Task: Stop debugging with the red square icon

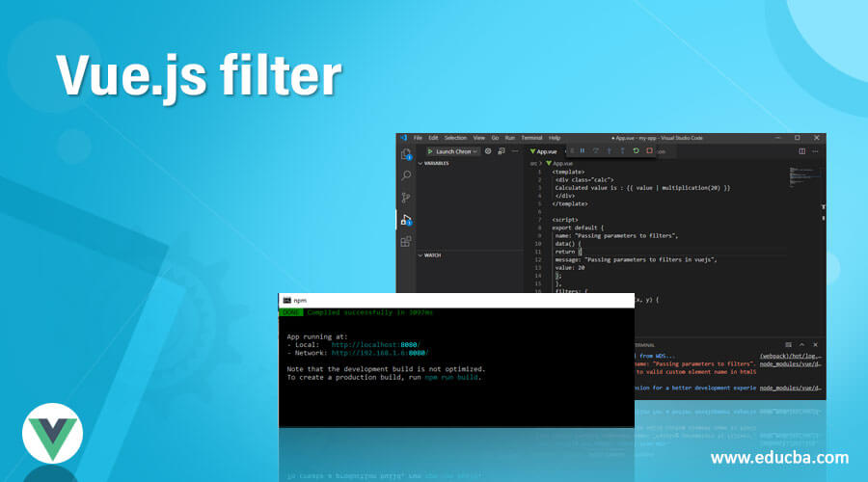Action: pos(649,150)
